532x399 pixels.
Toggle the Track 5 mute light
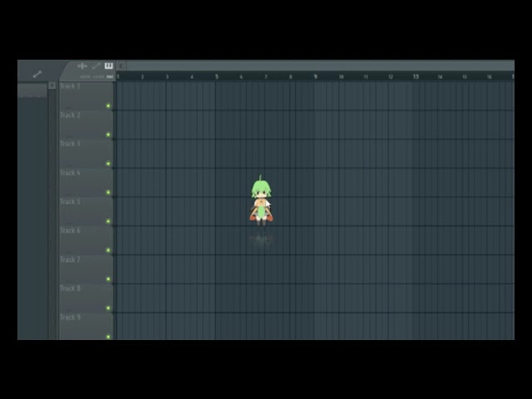click(x=108, y=221)
